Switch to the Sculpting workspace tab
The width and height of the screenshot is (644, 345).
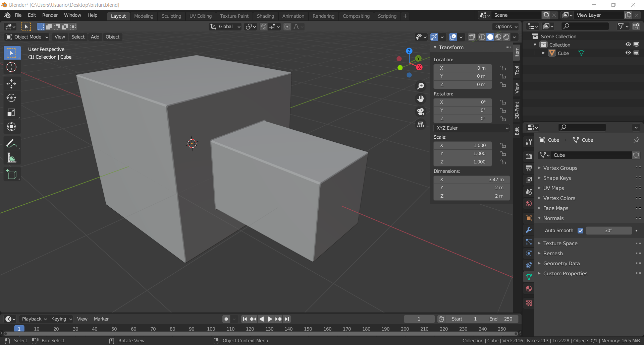pyautogui.click(x=171, y=16)
